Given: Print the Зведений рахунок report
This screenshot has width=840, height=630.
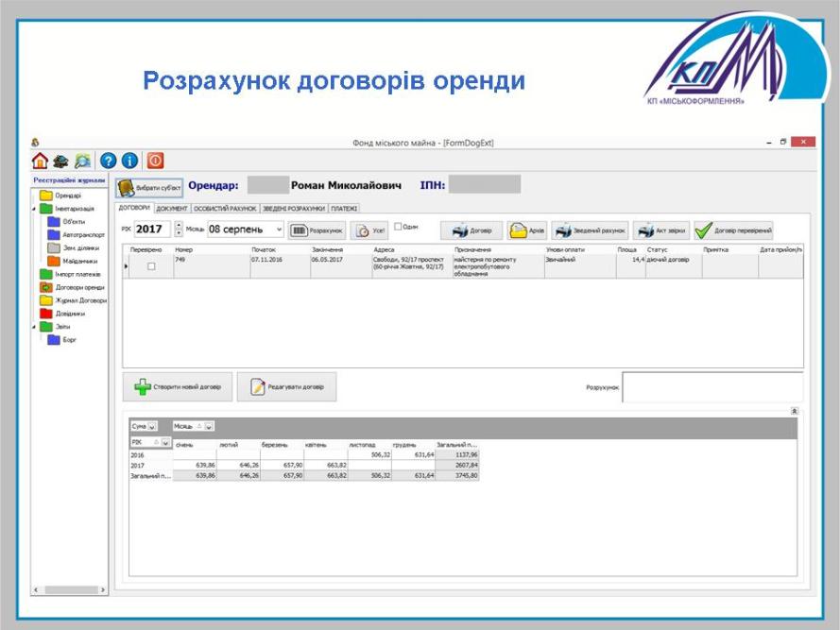Looking at the screenshot, I should coord(590,230).
